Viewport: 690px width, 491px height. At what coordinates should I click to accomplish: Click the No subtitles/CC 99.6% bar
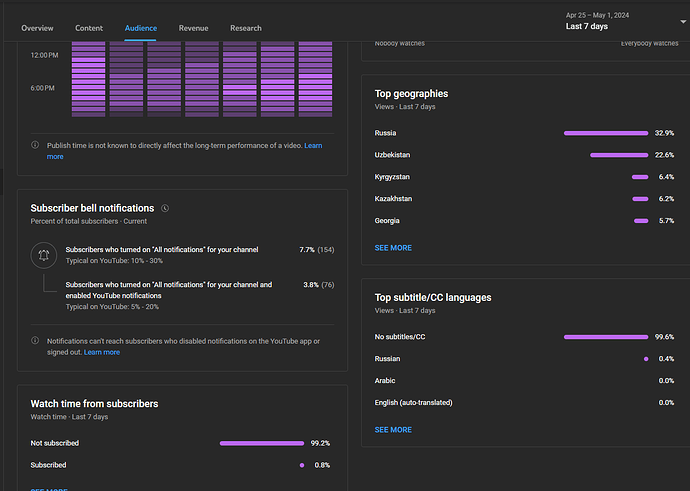pos(606,337)
